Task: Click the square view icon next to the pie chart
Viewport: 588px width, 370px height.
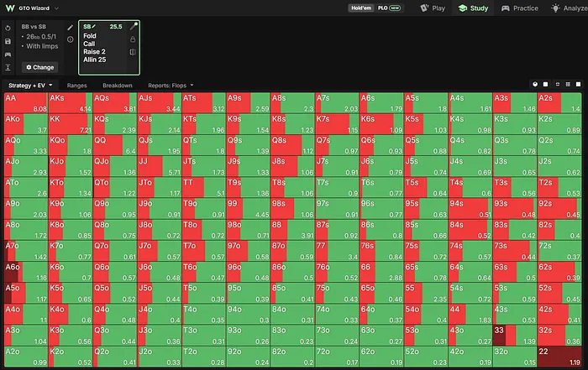Action: (546, 84)
